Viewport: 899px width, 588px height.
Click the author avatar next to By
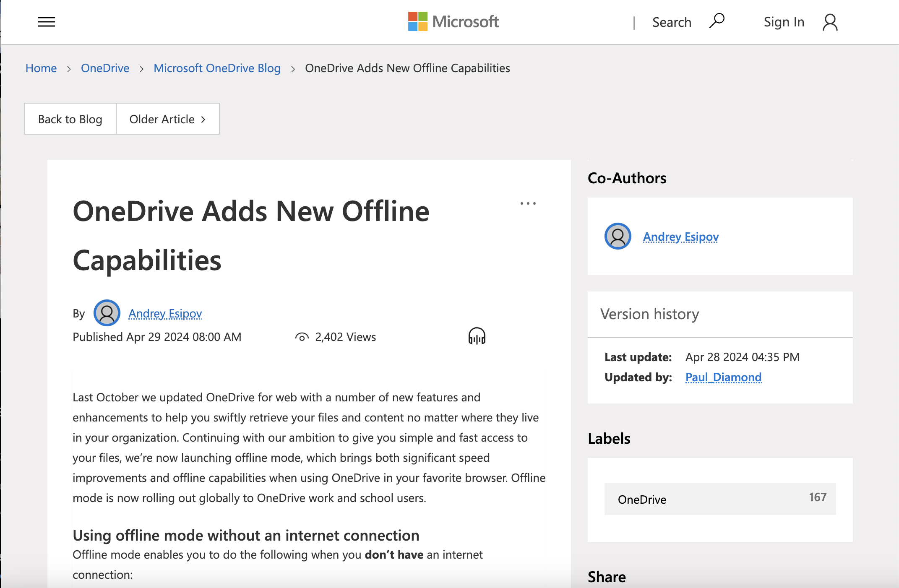point(107,312)
